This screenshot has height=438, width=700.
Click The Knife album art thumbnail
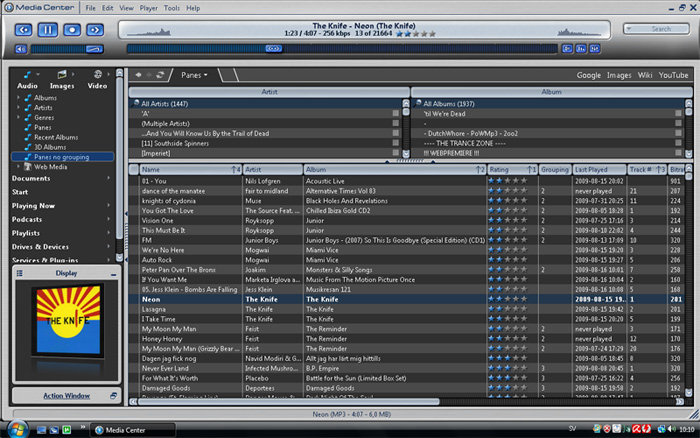(68, 320)
